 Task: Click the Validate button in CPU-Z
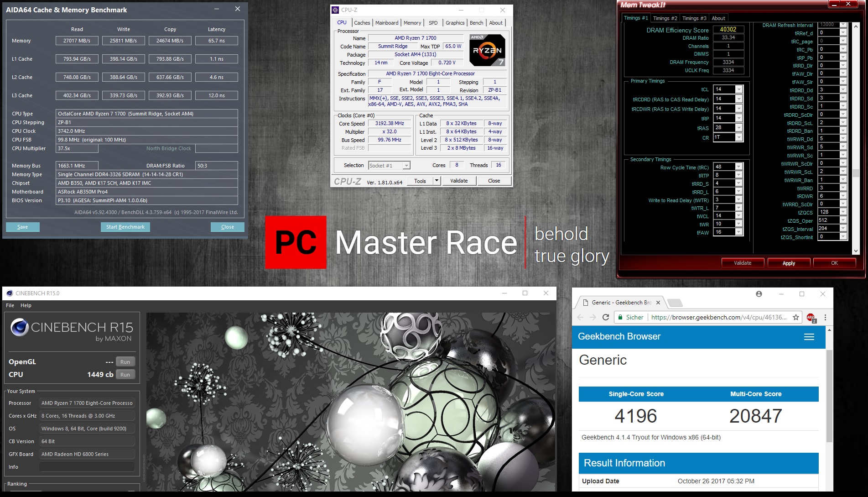459,181
